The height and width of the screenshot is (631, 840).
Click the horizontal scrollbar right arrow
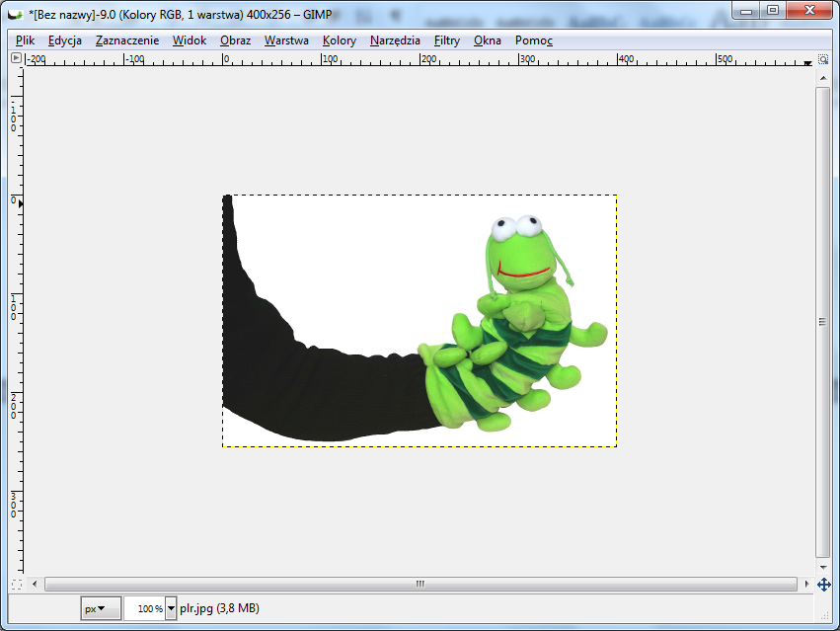[807, 584]
